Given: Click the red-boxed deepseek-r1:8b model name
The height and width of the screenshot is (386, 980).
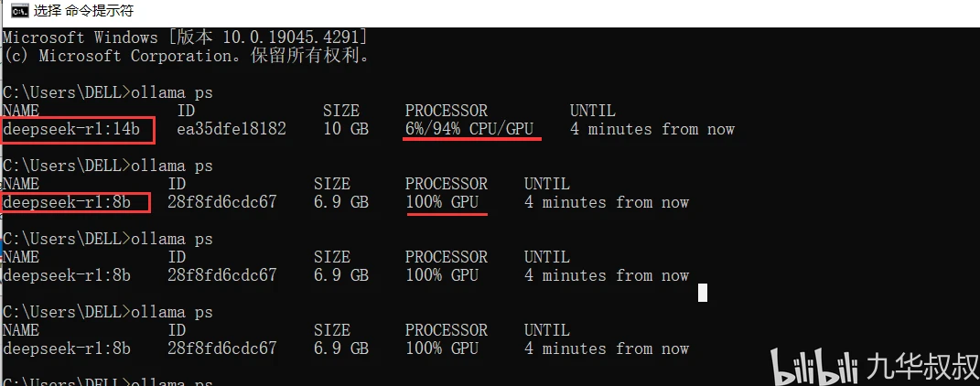Looking at the screenshot, I should tap(67, 202).
